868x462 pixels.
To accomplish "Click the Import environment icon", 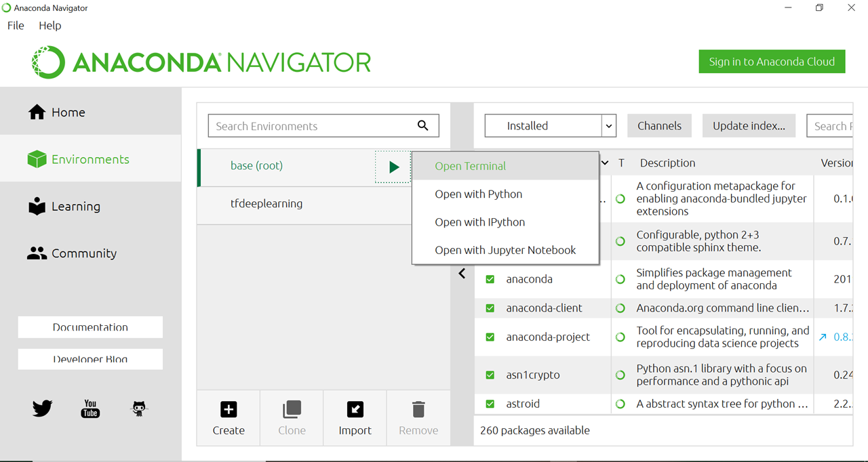I will pos(355,409).
